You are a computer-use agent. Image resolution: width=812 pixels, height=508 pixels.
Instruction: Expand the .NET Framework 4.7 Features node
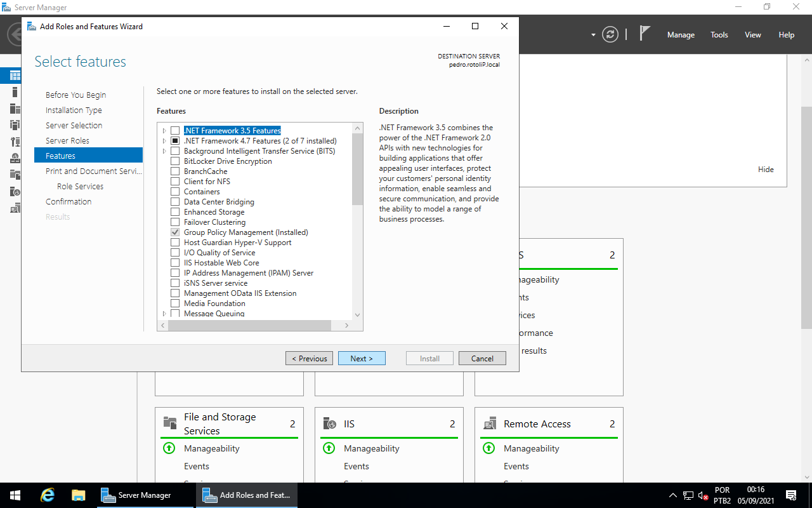pos(164,141)
